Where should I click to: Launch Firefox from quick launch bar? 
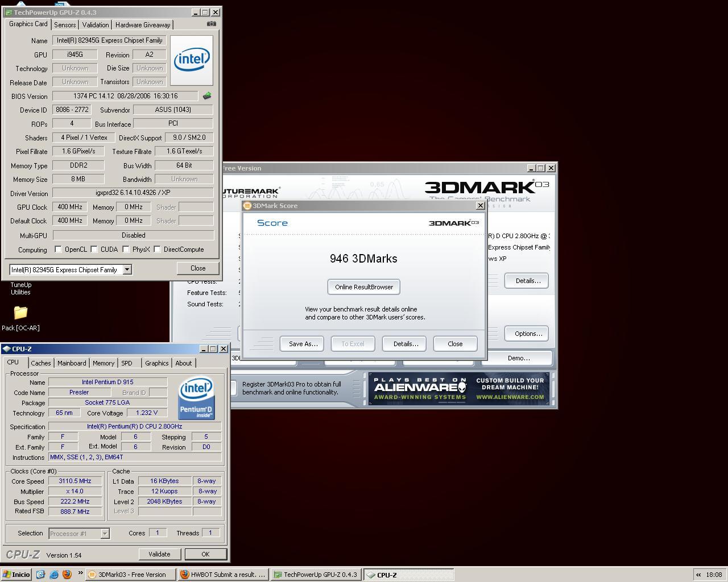67,575
